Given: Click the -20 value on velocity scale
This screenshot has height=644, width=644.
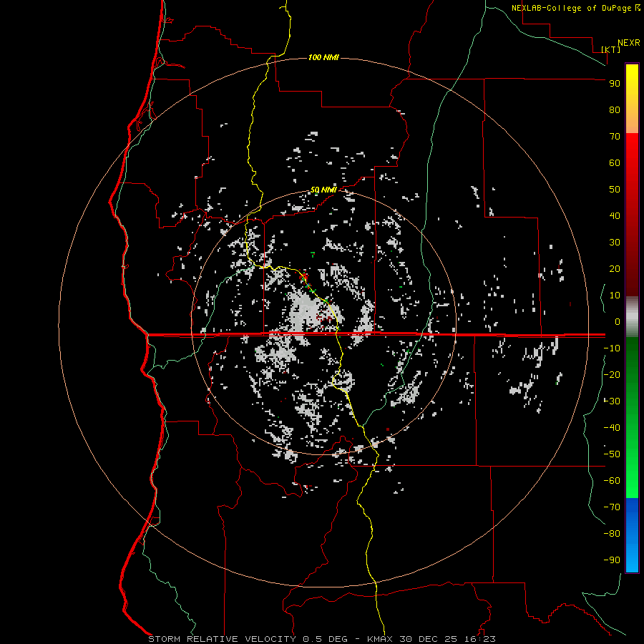Looking at the screenshot, I should 612,374.
